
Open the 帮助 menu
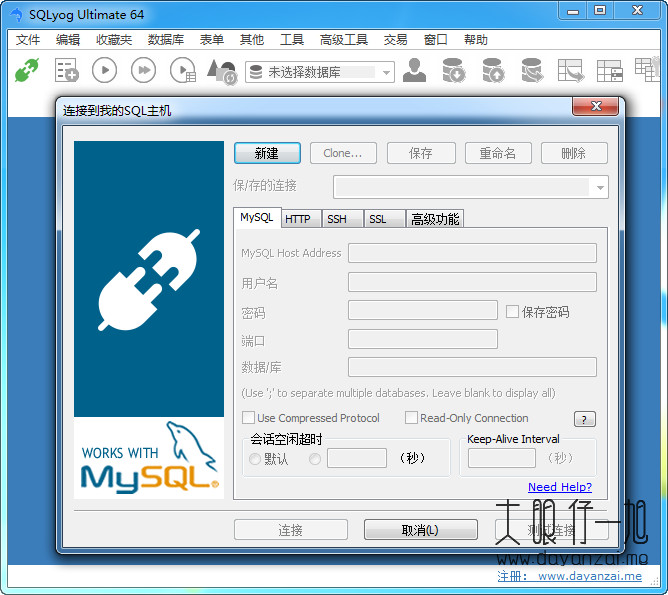pos(475,40)
